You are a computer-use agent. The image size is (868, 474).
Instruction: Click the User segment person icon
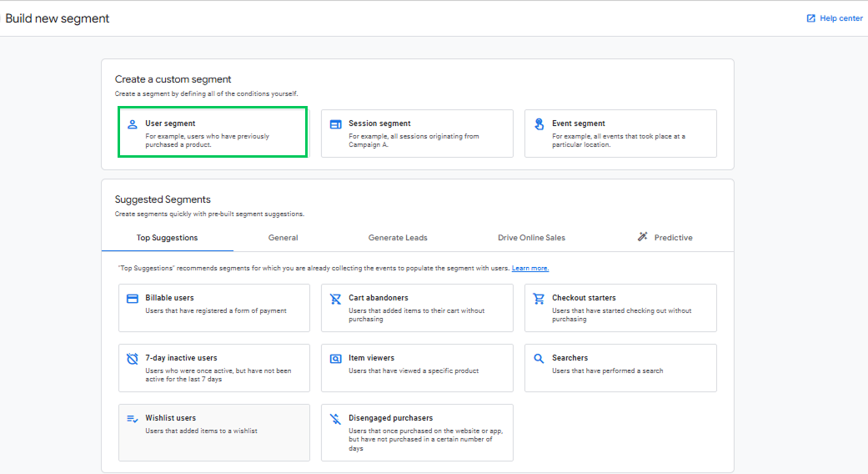coord(132,124)
